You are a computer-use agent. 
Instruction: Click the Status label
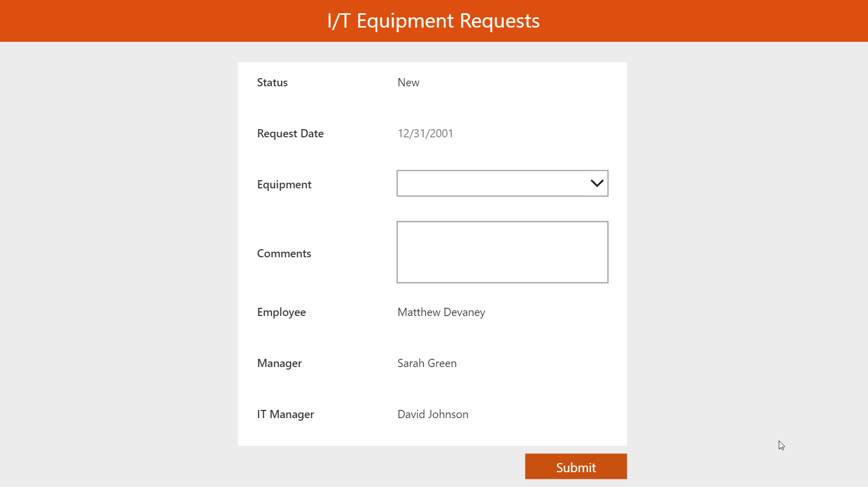pyautogui.click(x=272, y=82)
